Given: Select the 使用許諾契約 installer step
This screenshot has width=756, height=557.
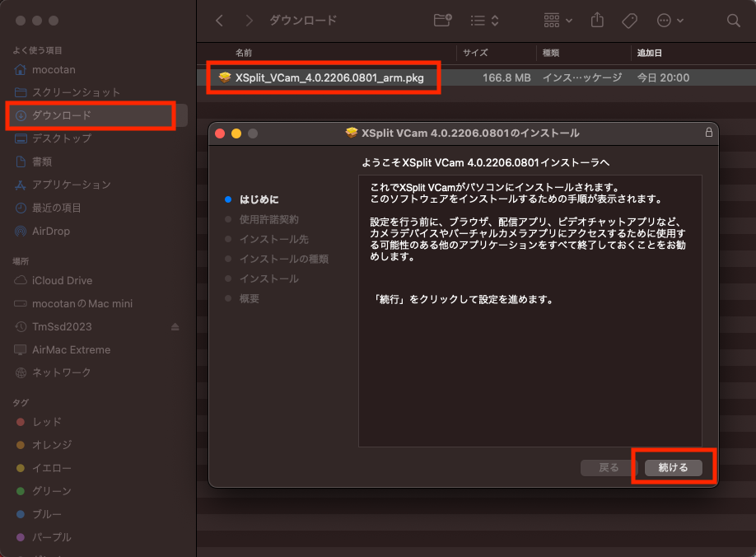Looking at the screenshot, I should (269, 219).
